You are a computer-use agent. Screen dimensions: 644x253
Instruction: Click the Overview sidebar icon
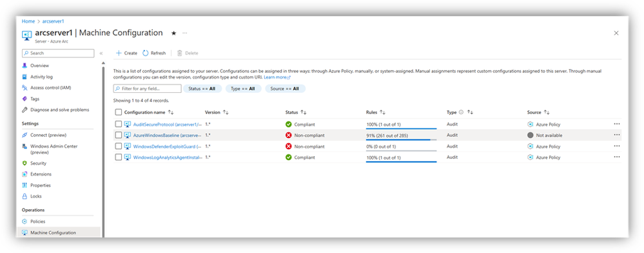pyautogui.click(x=24, y=65)
